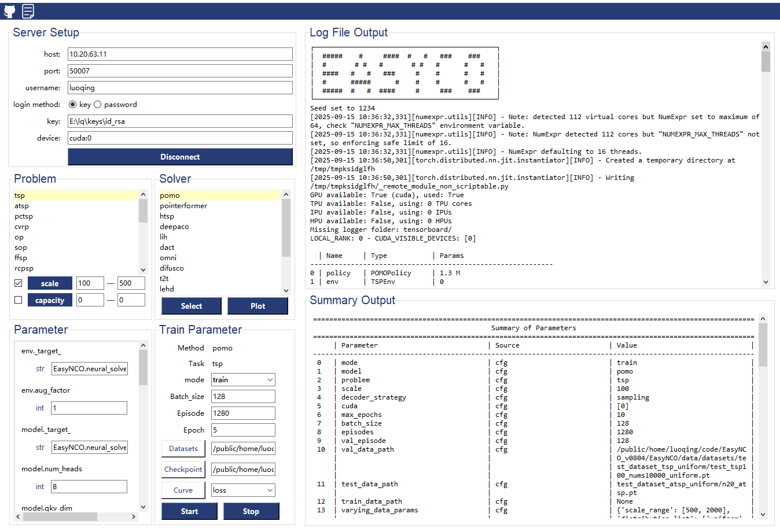Click the Checkpoint button
The height and width of the screenshot is (532, 780).
(x=183, y=469)
